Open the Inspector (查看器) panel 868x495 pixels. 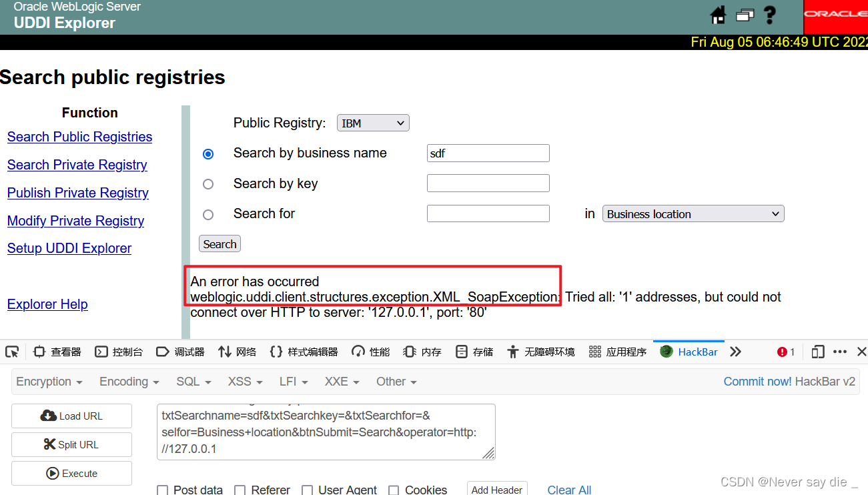click(x=57, y=352)
